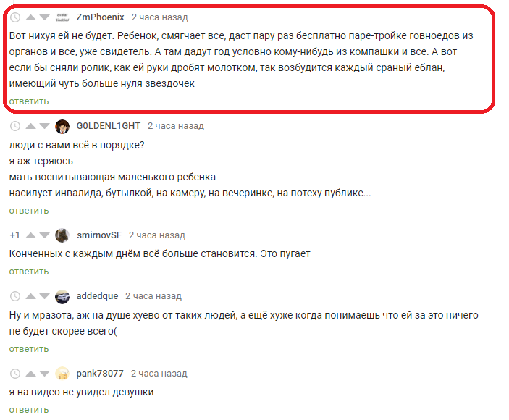This screenshot has height=420, width=509.
Task: Downvote ZmPhoenix's comment
Action: 44,17
